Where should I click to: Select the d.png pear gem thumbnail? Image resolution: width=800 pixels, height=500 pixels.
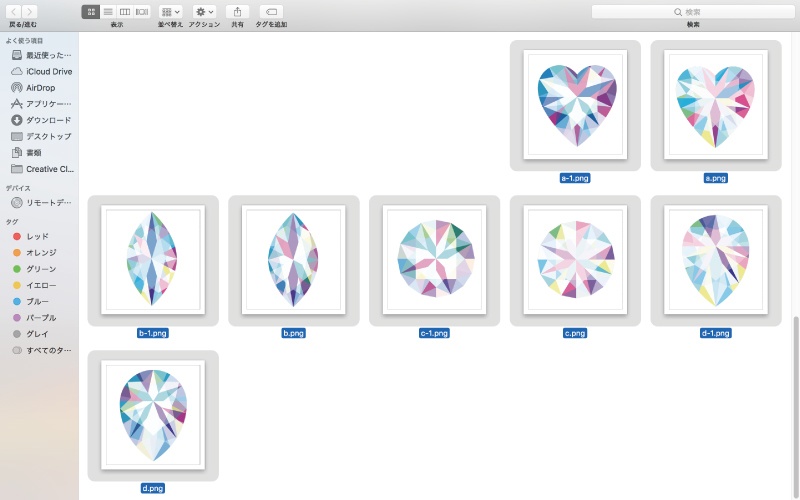click(x=153, y=415)
